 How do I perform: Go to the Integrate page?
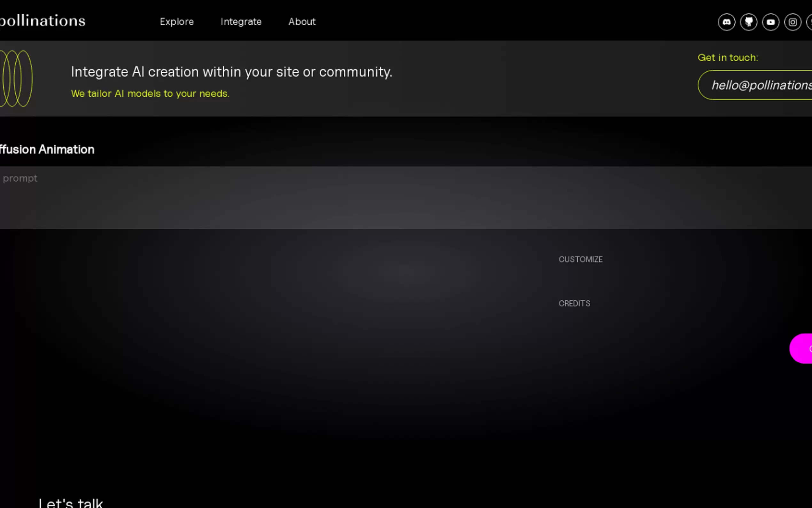241,22
